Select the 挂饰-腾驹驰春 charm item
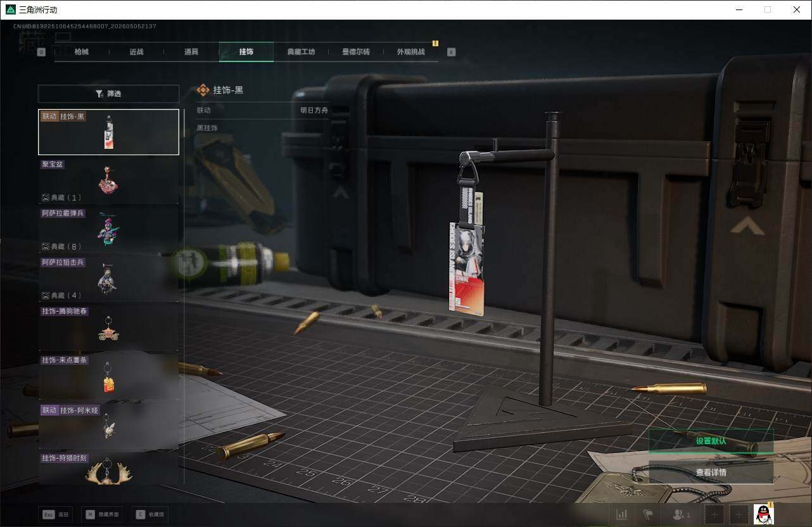 (108, 327)
